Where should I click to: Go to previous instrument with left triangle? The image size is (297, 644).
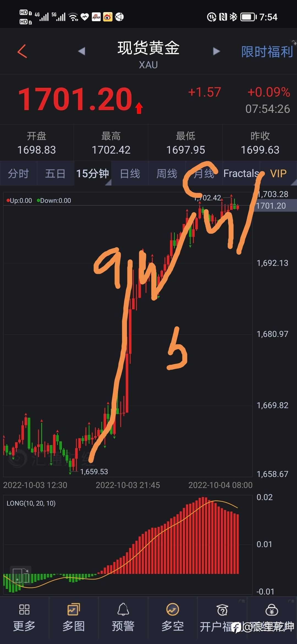[81, 51]
